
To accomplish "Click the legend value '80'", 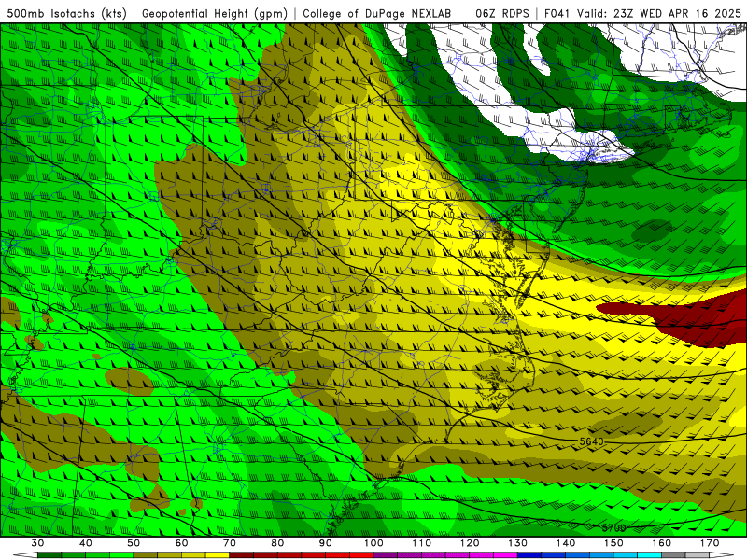I will point(277,543).
